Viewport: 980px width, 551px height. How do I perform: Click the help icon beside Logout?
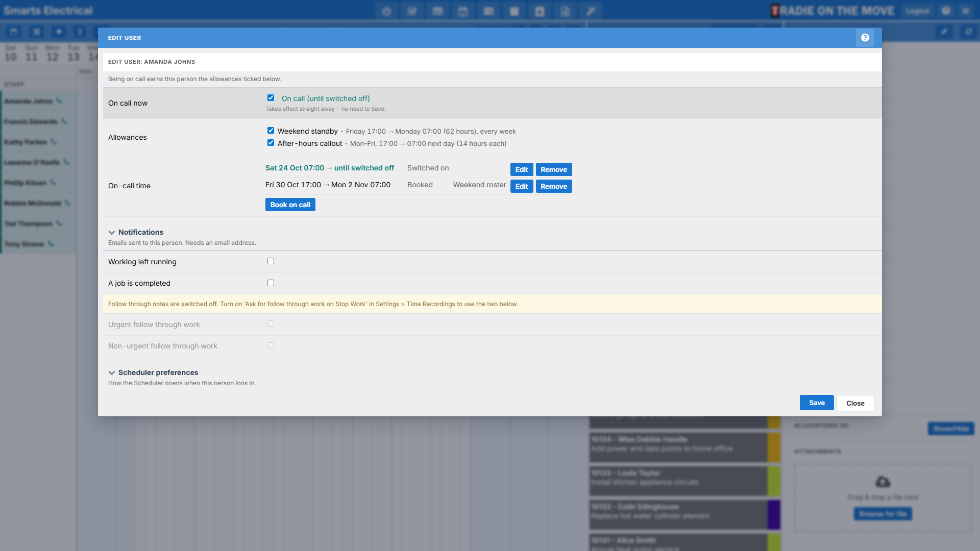(946, 11)
